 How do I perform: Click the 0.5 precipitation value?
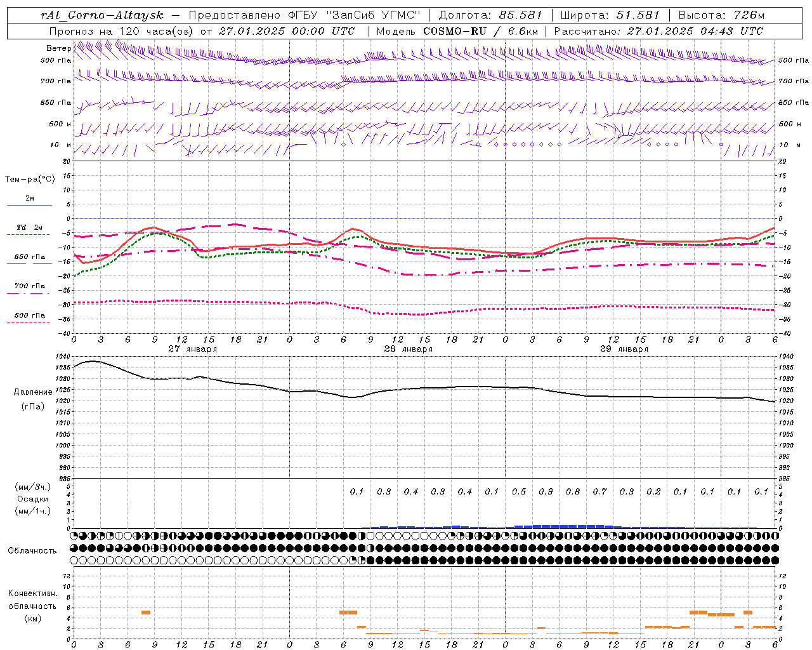tap(519, 491)
